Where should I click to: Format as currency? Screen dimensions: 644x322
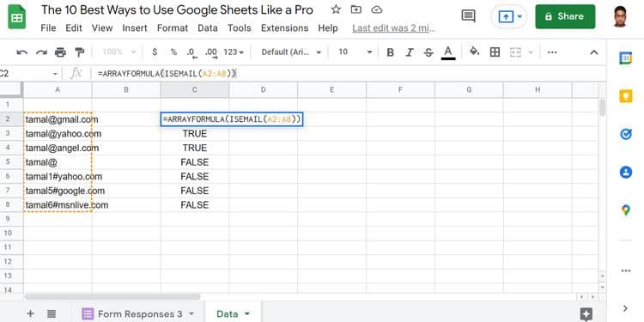coord(155,52)
